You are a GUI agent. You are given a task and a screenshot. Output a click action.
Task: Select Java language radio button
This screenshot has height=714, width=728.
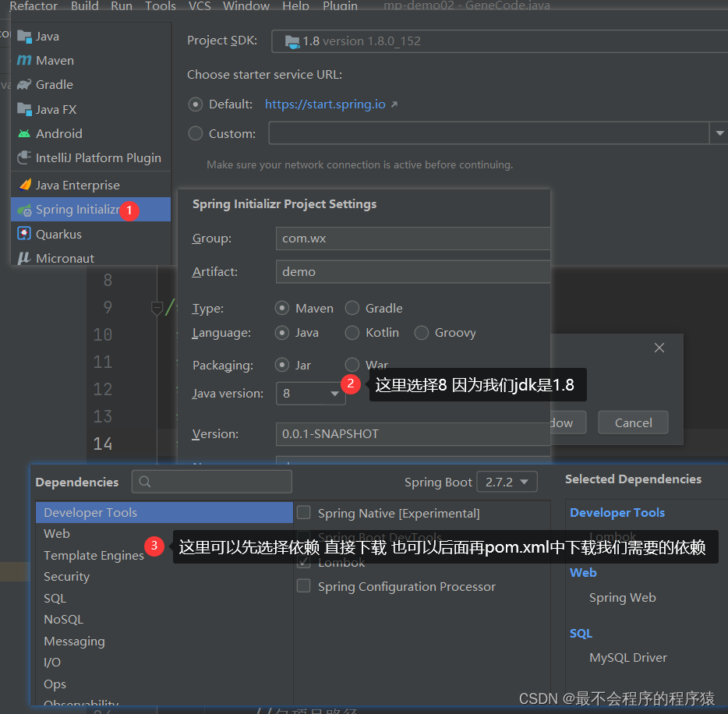[x=282, y=332]
